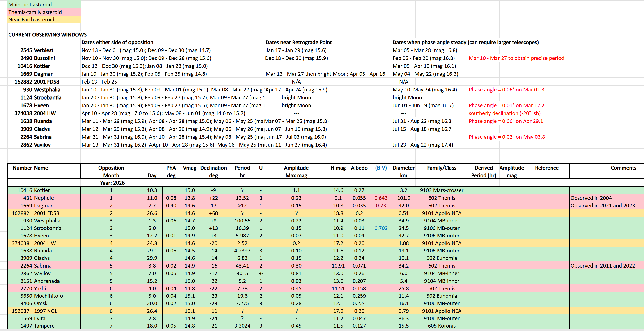Select the blue (B-V) column header

pyautogui.click(x=381, y=168)
